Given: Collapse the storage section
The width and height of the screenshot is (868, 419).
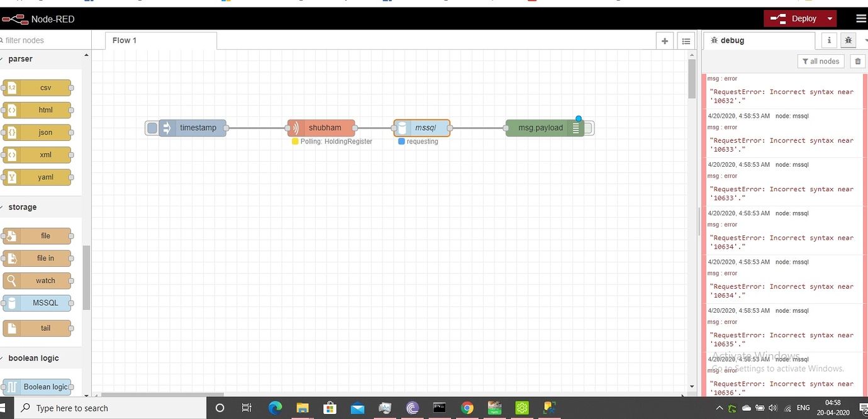Looking at the screenshot, I should [22, 207].
